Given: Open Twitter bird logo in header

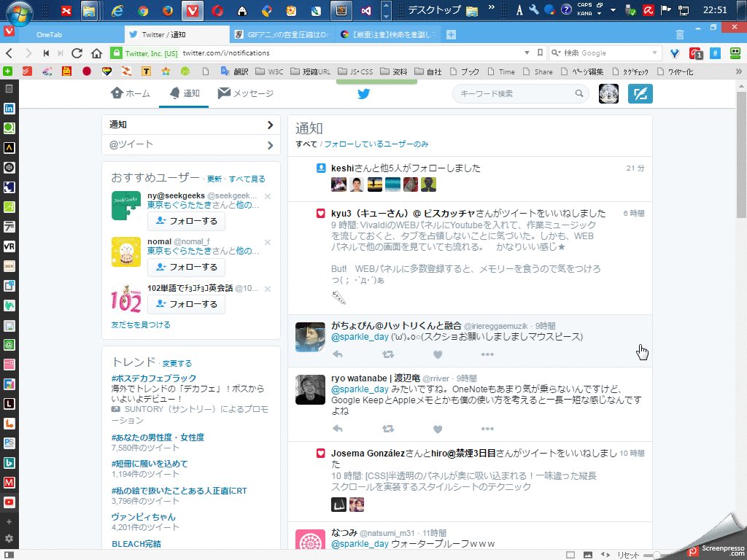Looking at the screenshot, I should (363, 93).
